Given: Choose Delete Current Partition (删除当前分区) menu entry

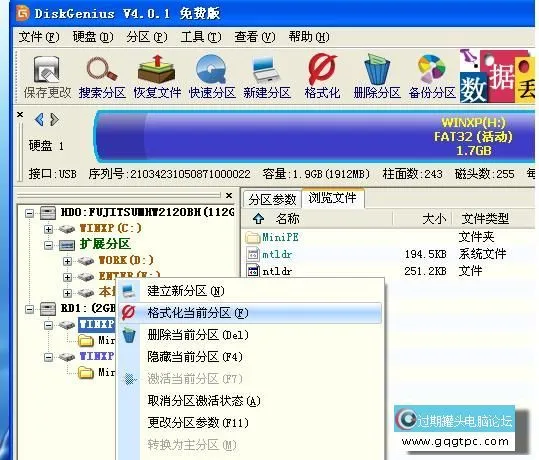Looking at the screenshot, I should [x=251, y=335].
